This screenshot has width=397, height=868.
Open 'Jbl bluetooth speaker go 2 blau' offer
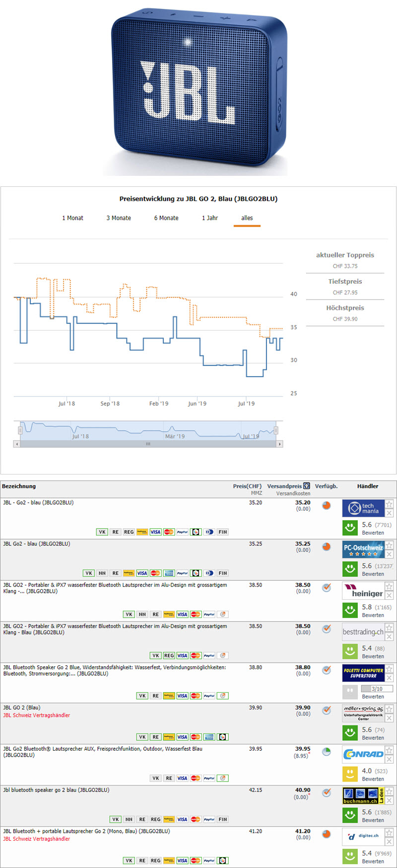[56, 790]
